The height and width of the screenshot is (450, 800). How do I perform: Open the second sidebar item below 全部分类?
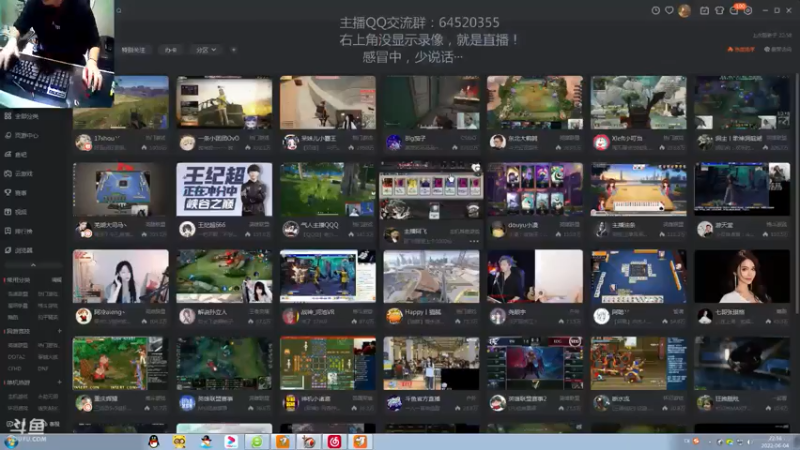tap(21, 135)
